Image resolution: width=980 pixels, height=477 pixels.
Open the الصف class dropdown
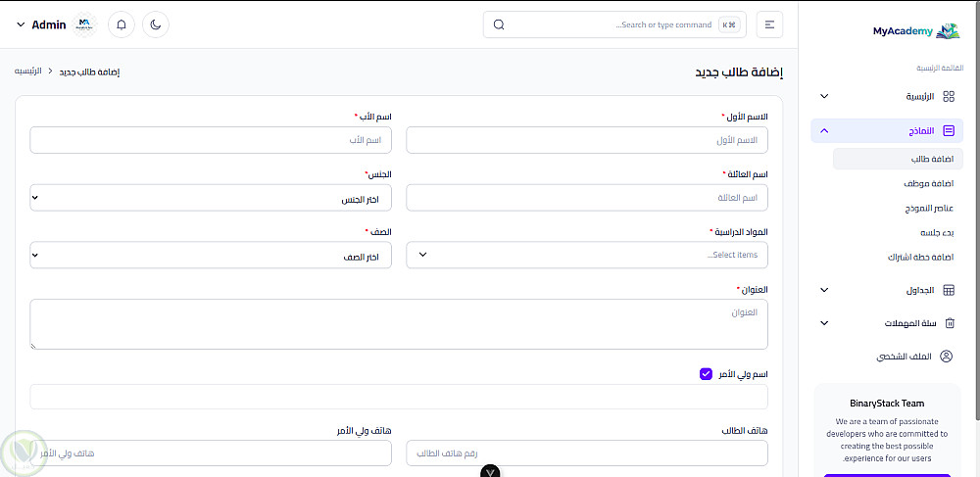211,255
